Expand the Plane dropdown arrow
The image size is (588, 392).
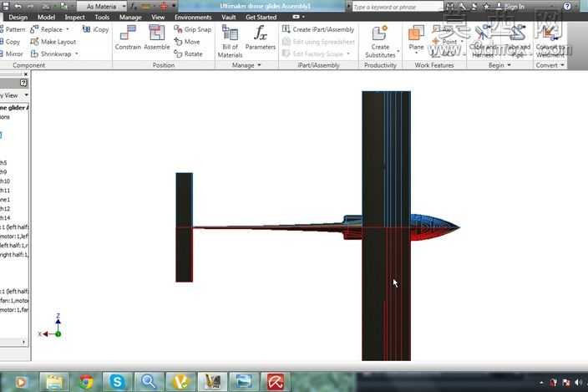416,53
